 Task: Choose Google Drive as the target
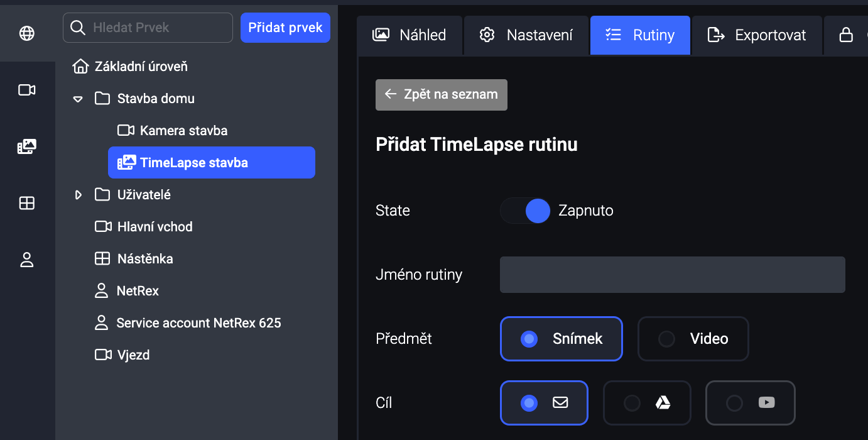647,403
